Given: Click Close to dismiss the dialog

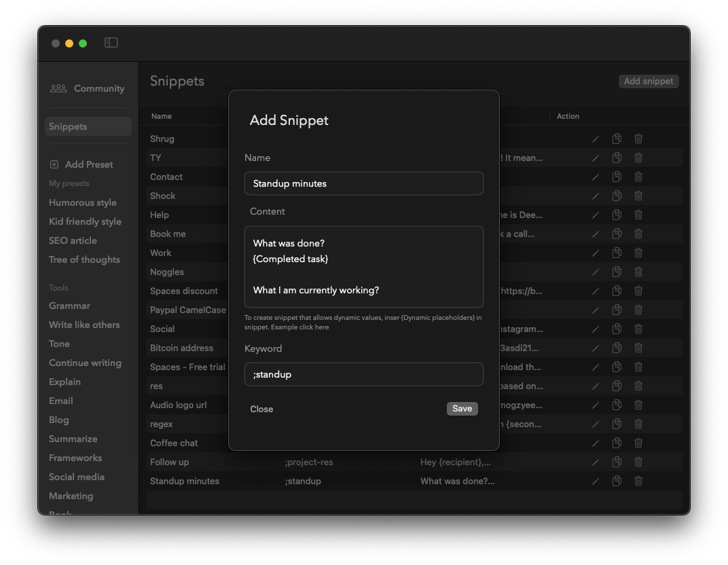Looking at the screenshot, I should (261, 409).
